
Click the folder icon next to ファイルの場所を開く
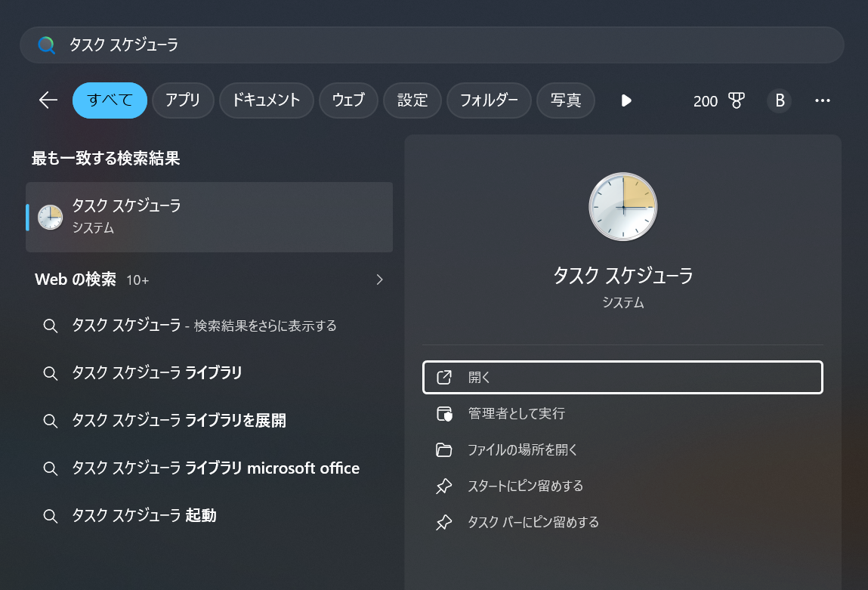(x=445, y=449)
